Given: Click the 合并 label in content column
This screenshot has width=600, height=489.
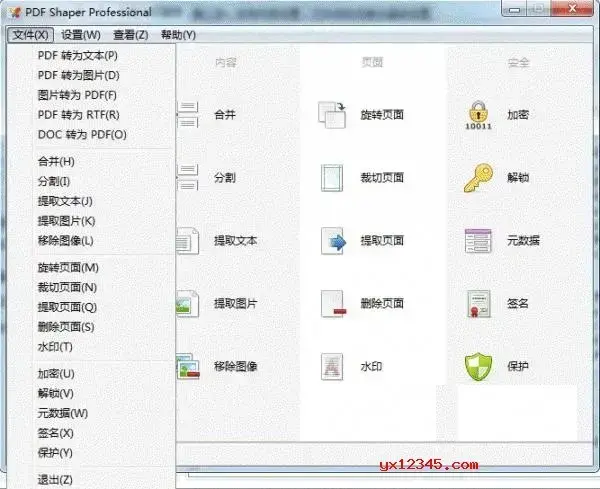Looking at the screenshot, I should pos(225,114).
